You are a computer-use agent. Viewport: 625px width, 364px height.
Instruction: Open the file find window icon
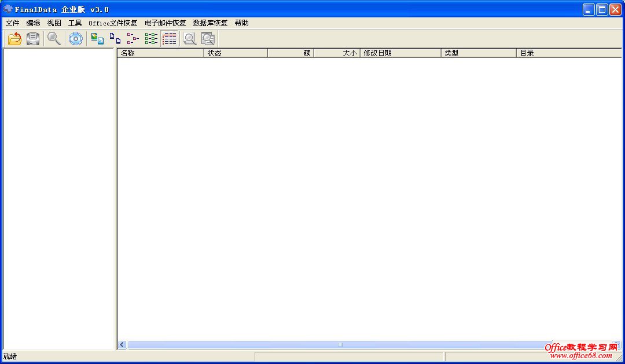coord(189,38)
